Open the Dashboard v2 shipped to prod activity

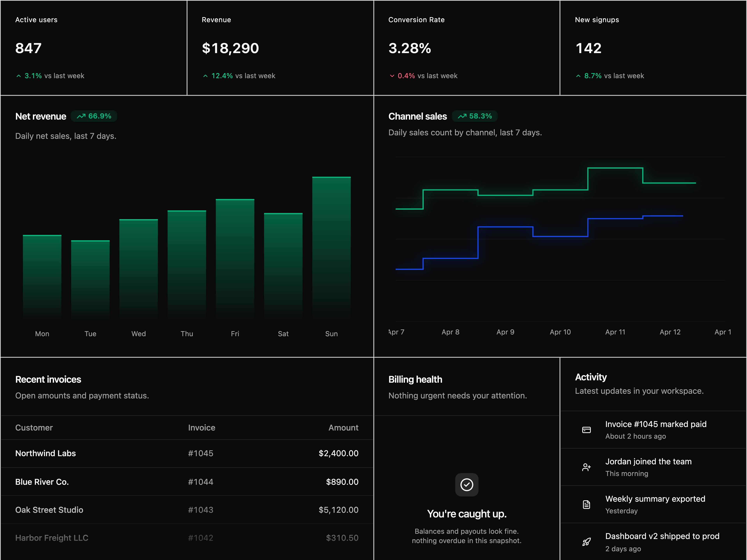(x=653, y=542)
